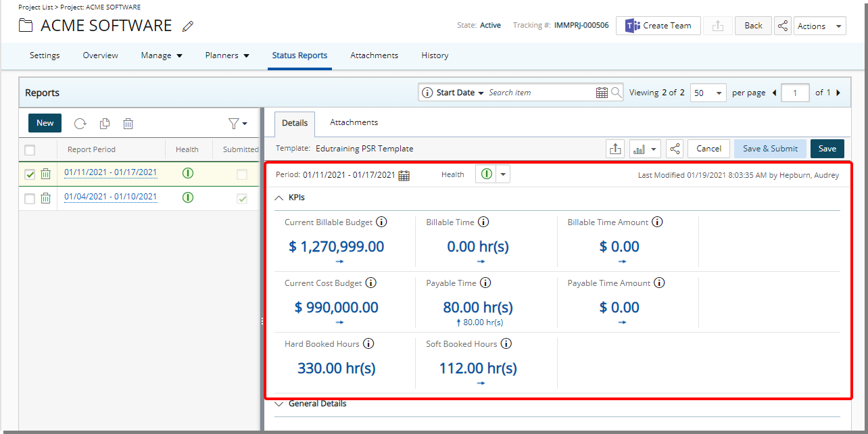Change the 50 per page dropdown
The height and width of the screenshot is (434, 868).
tap(708, 93)
